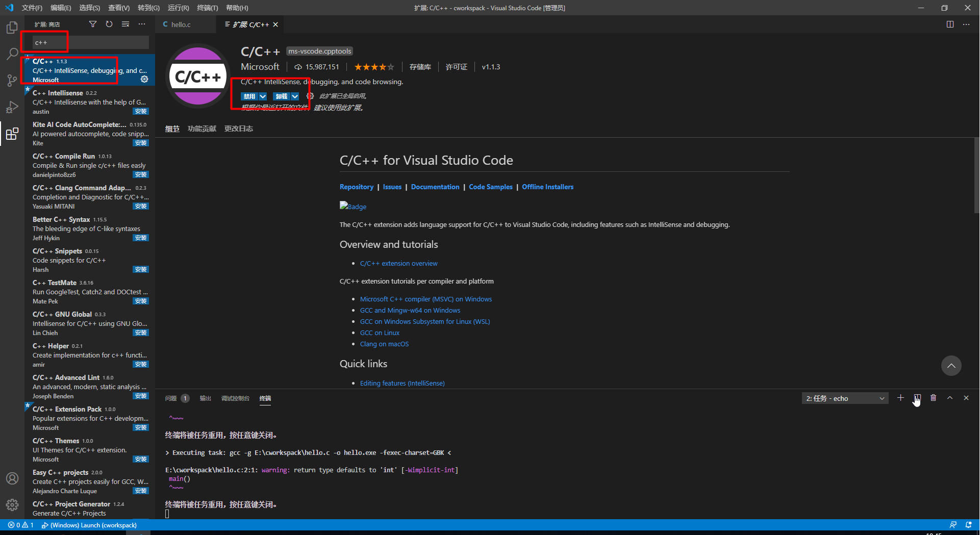The height and width of the screenshot is (535, 980).
Task: Open the 编辑(E) menu
Action: pyautogui.click(x=61, y=8)
